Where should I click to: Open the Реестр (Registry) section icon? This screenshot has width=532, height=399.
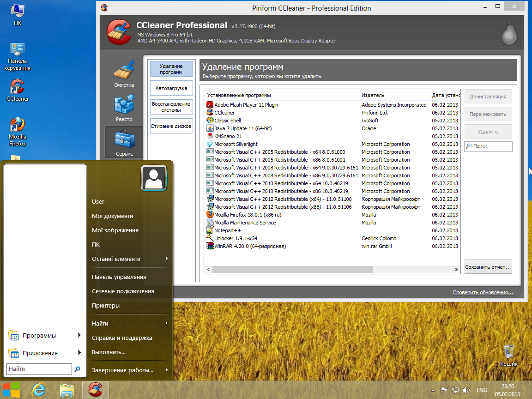[x=124, y=104]
